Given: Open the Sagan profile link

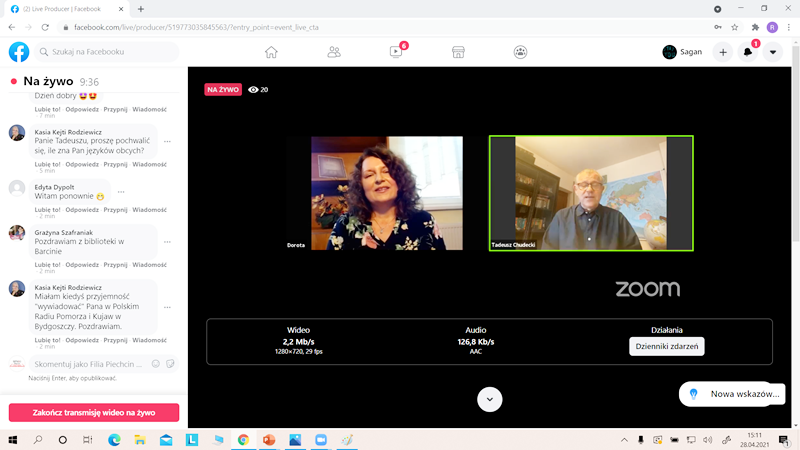Looking at the screenshot, I should coord(682,52).
